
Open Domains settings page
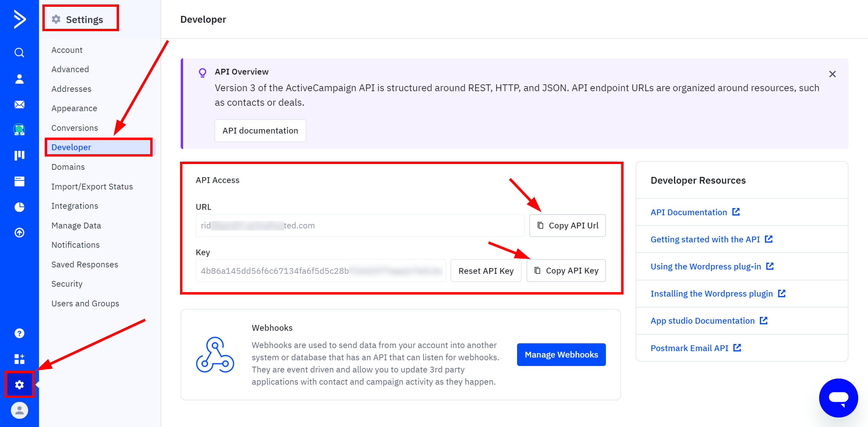pyautogui.click(x=68, y=167)
